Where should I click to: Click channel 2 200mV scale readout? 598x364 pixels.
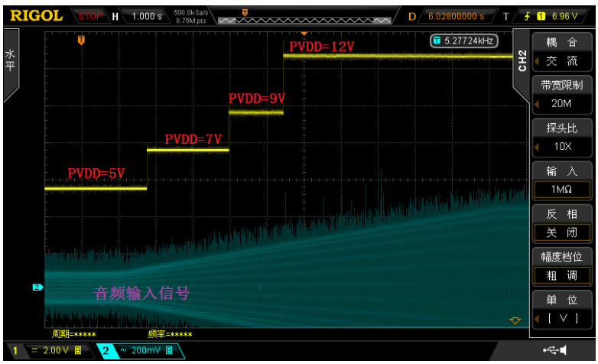pos(146,350)
